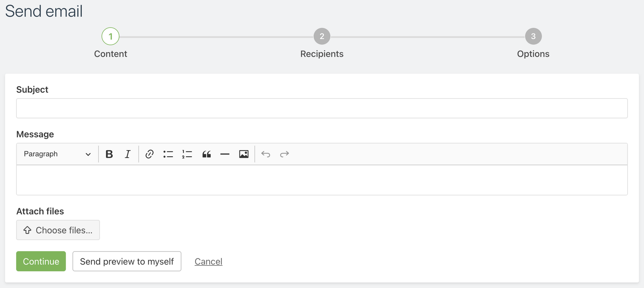
Task: Insert a horizontal line
Action: (x=225, y=154)
